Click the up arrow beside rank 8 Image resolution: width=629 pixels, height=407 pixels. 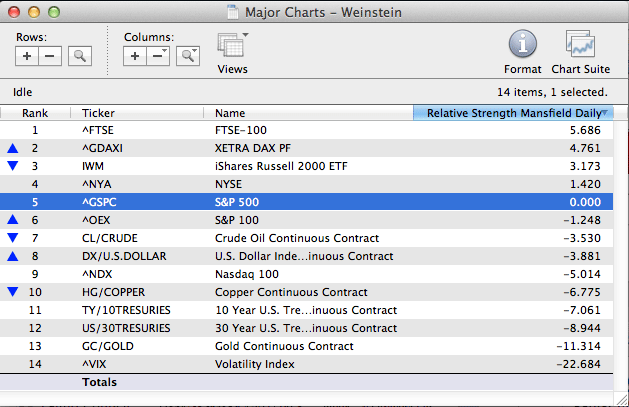pyautogui.click(x=13, y=256)
